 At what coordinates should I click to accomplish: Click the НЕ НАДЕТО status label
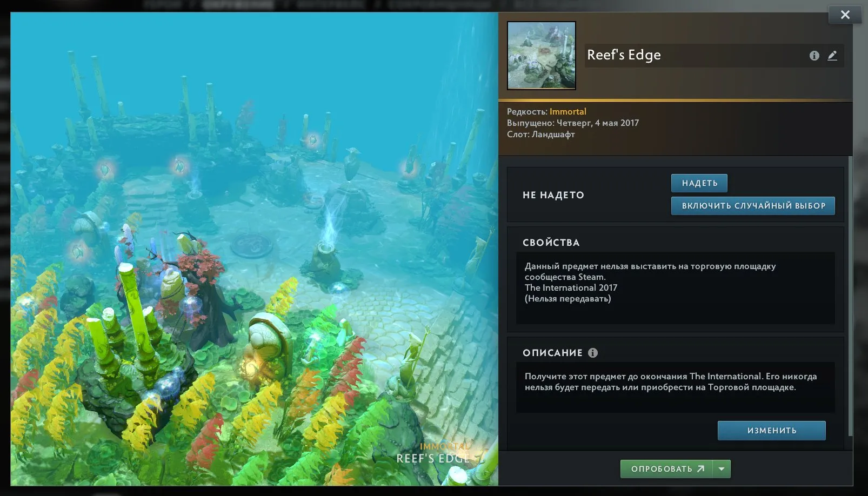pos(553,195)
